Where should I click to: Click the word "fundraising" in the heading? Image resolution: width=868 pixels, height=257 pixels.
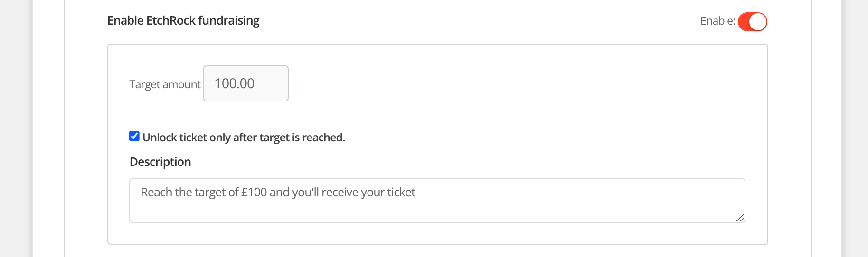pos(228,21)
